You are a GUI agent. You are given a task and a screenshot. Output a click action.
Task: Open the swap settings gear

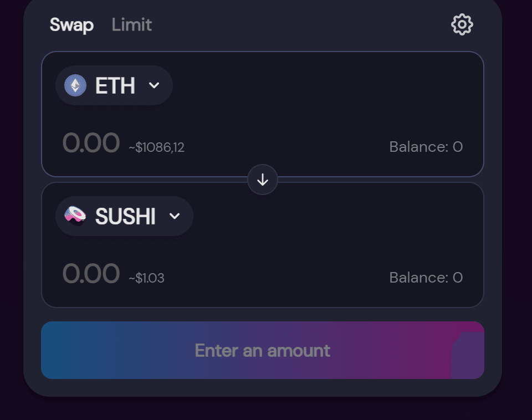click(462, 24)
